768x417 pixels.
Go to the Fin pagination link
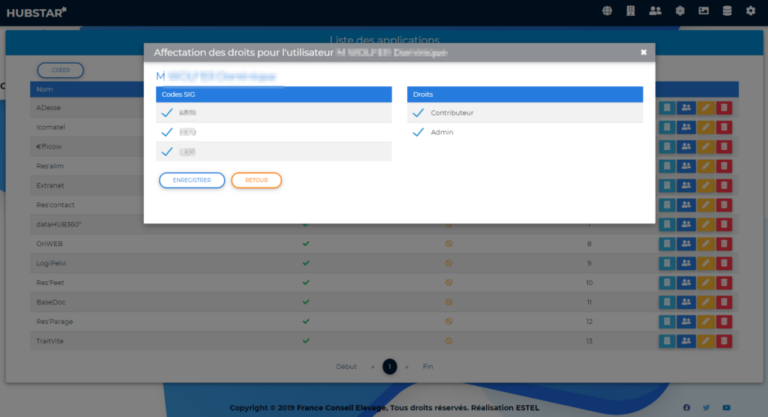click(x=428, y=367)
